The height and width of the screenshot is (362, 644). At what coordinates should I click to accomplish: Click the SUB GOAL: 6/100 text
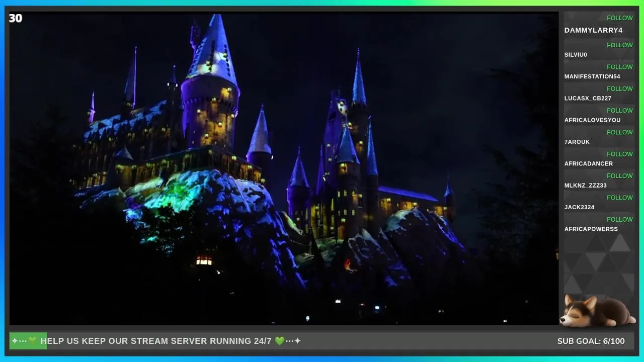click(x=591, y=341)
